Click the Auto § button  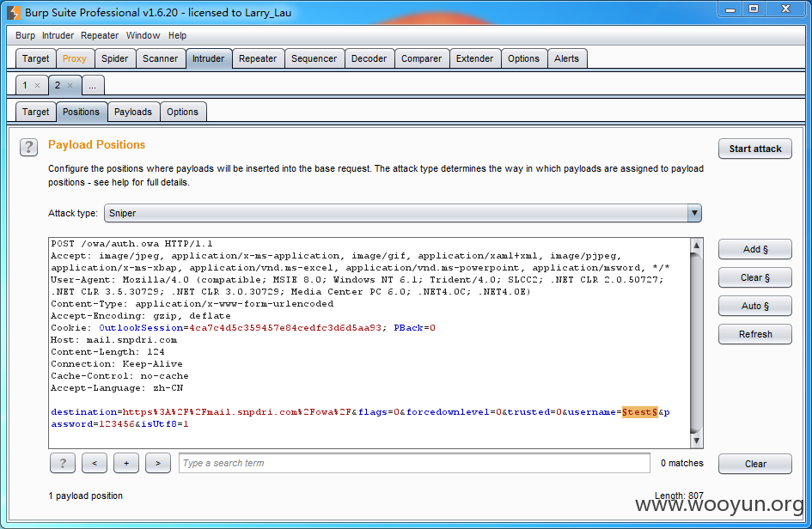[755, 306]
